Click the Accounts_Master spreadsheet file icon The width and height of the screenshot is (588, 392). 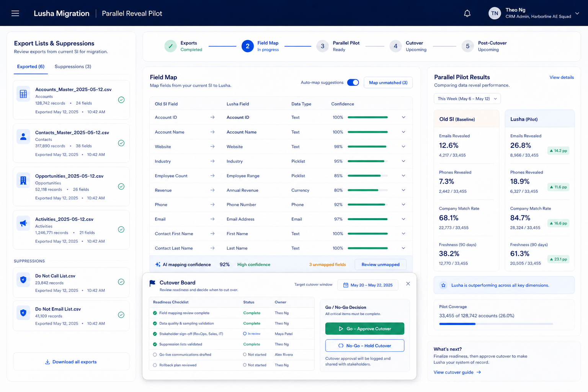click(23, 94)
